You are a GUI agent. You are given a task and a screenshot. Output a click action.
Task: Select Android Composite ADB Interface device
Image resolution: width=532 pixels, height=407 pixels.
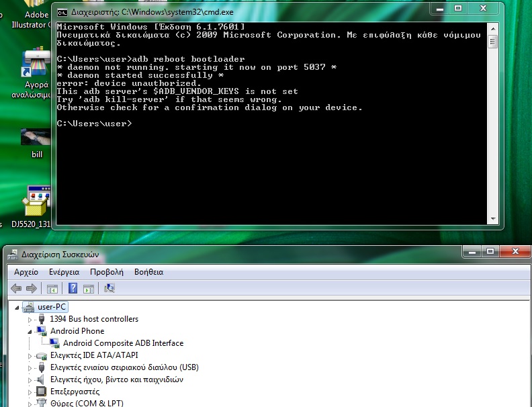(x=123, y=343)
